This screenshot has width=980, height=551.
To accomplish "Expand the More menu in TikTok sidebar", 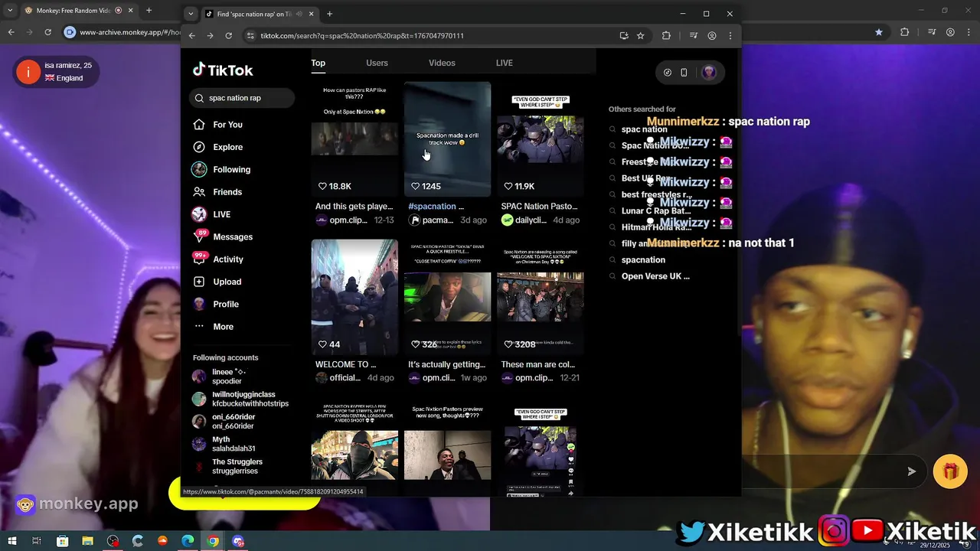I will (x=214, y=327).
